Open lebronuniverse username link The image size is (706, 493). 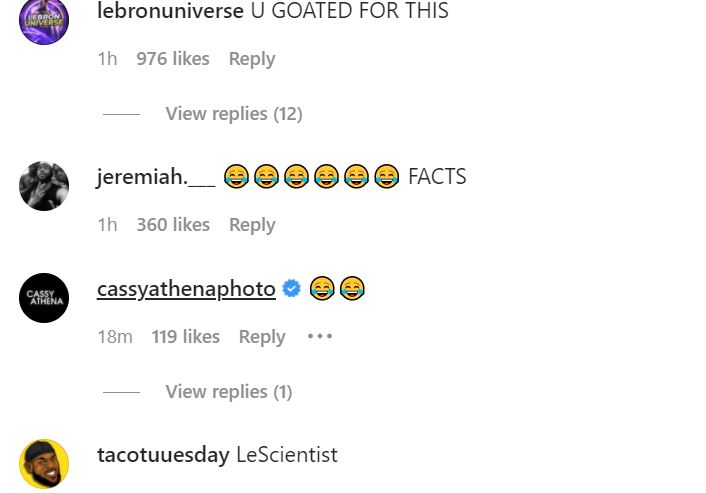pyautogui.click(x=170, y=12)
